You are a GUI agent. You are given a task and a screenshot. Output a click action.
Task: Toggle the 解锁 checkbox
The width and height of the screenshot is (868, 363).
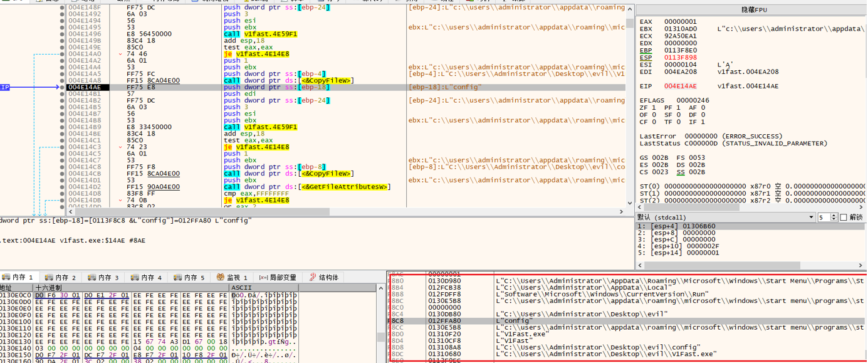(x=843, y=218)
